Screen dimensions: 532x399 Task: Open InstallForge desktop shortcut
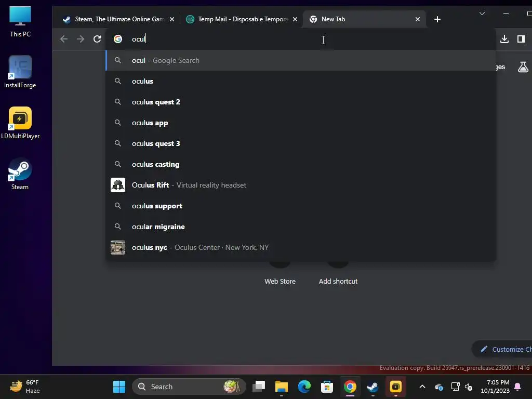[x=20, y=72]
